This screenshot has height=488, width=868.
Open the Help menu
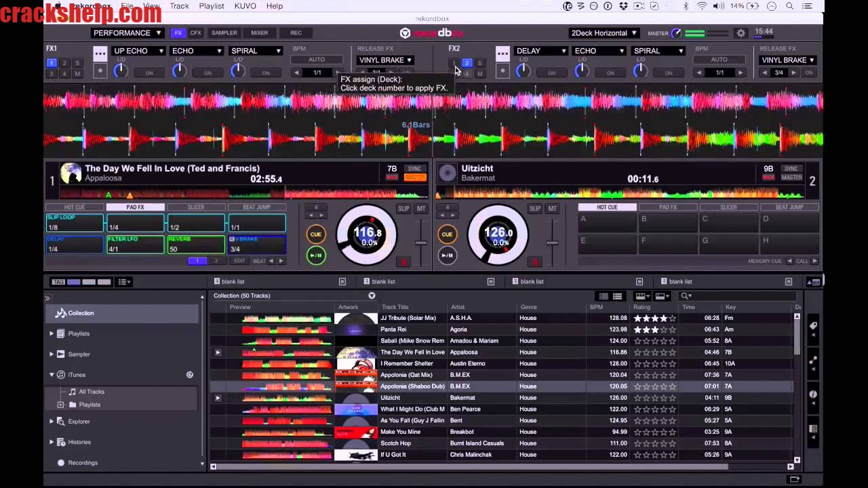[x=275, y=6]
